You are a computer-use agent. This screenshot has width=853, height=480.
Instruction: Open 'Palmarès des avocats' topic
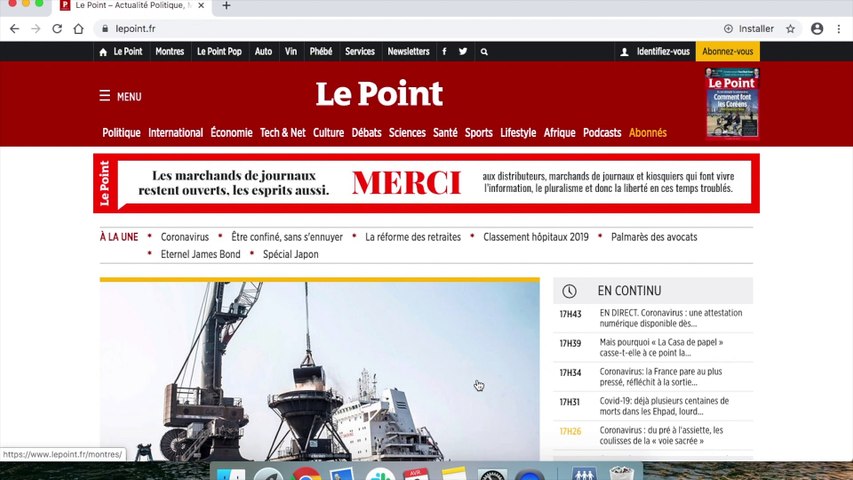coord(654,237)
